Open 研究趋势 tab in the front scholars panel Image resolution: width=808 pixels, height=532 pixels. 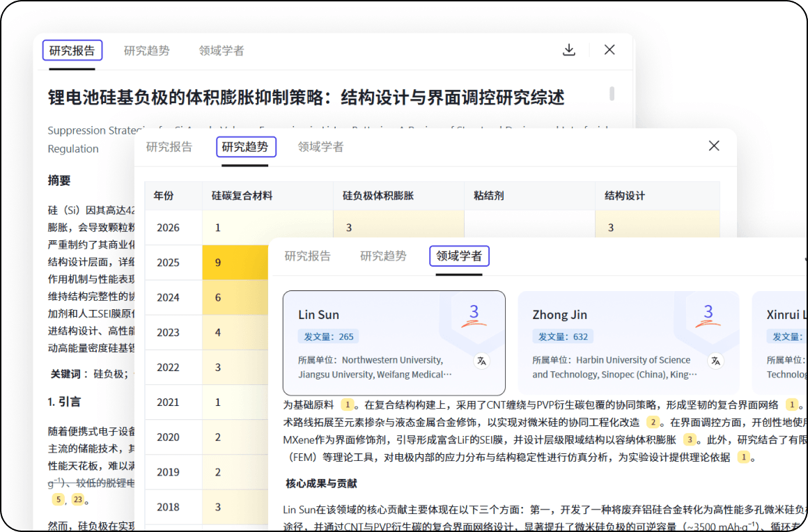(383, 256)
